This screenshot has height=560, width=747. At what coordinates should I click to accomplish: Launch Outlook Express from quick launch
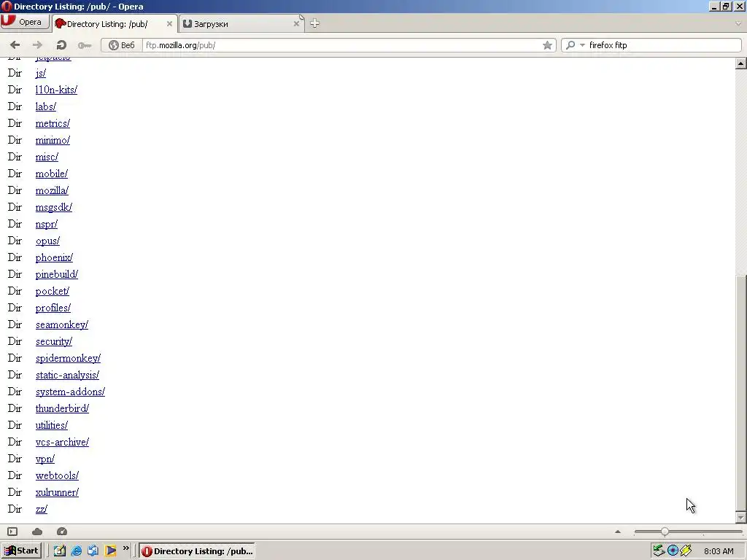click(93, 551)
